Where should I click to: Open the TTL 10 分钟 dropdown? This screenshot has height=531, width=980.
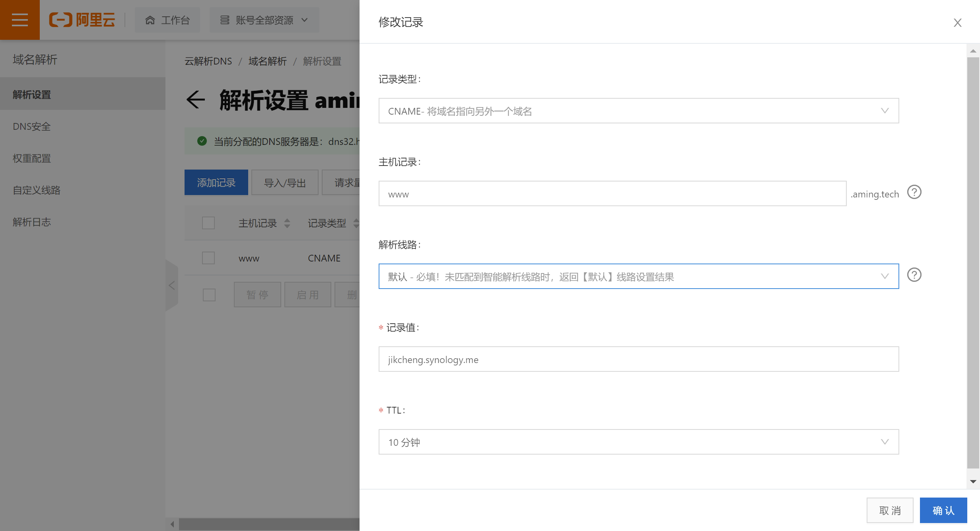(638, 442)
